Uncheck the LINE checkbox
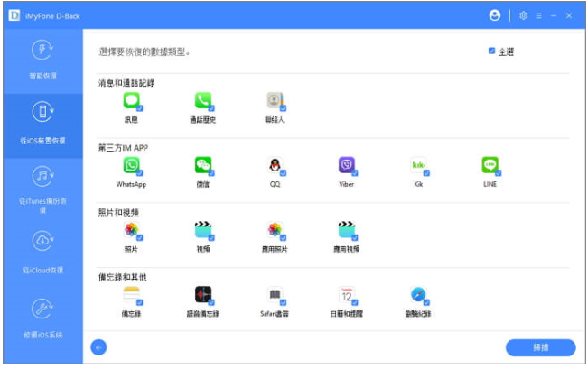 499,173
